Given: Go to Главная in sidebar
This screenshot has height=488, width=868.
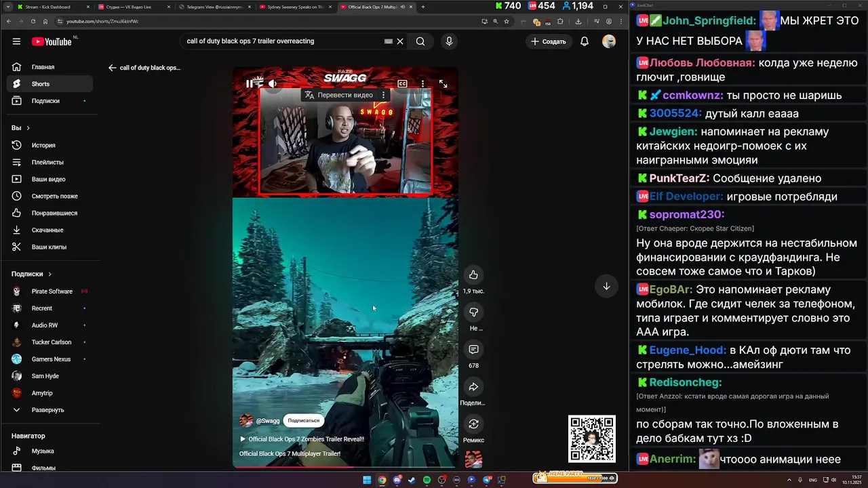Looking at the screenshot, I should (x=50, y=67).
